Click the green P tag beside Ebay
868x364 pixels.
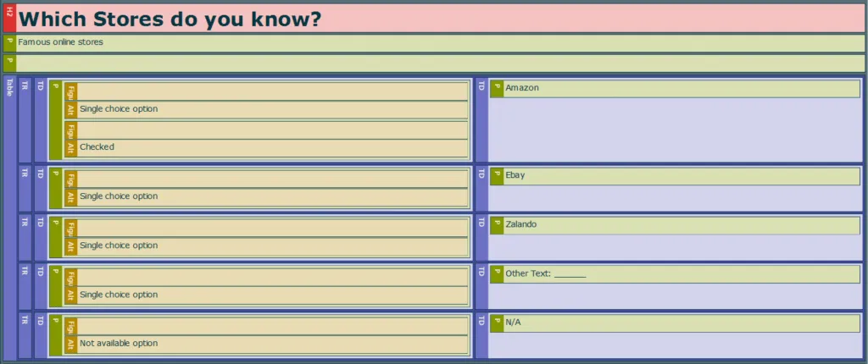click(497, 176)
